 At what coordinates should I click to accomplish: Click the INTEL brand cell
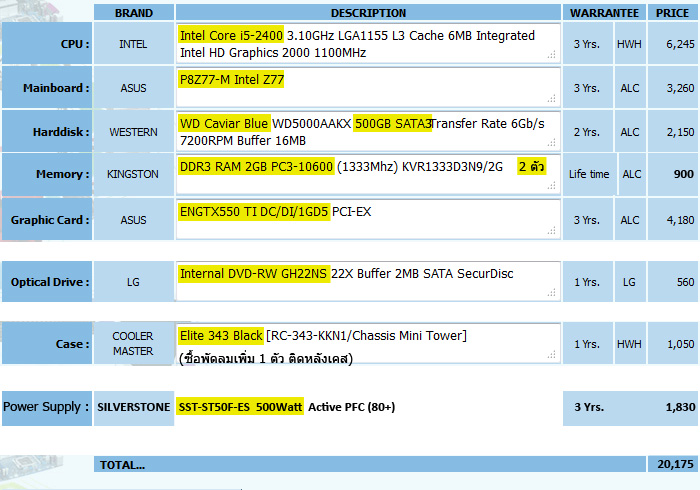(x=133, y=44)
